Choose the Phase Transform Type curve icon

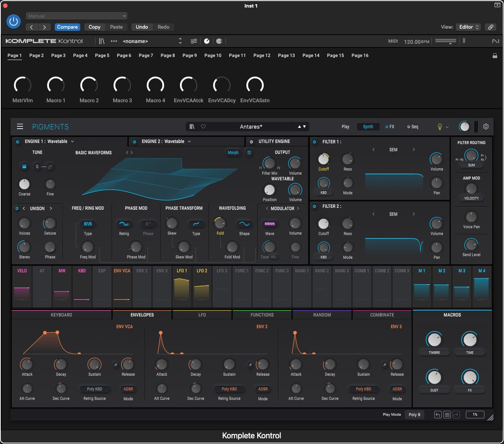click(x=196, y=224)
